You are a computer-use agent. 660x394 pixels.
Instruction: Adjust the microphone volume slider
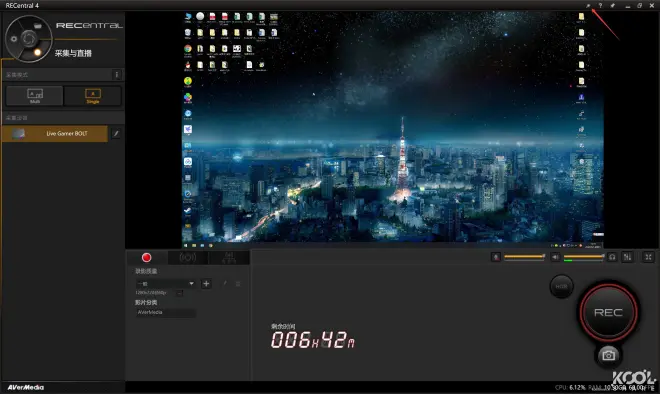tap(524, 257)
